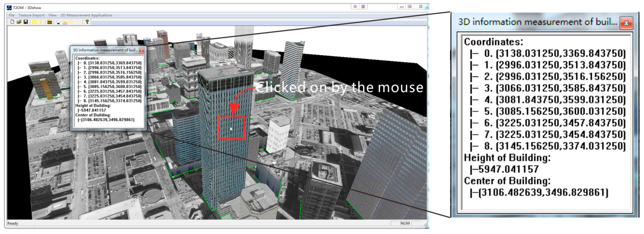Click the title bar button beside the eye icon
This screenshot has width=644, height=234.
coord(363,7)
